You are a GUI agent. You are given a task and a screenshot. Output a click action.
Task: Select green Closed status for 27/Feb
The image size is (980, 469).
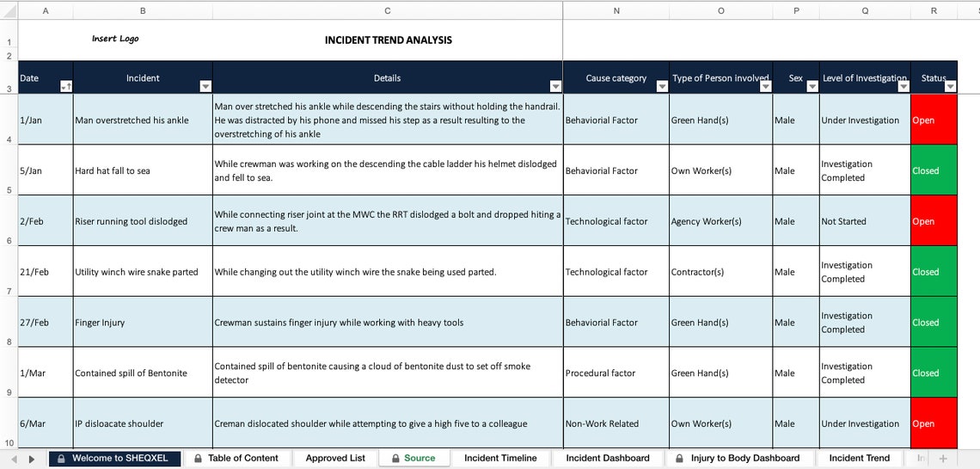click(x=934, y=322)
